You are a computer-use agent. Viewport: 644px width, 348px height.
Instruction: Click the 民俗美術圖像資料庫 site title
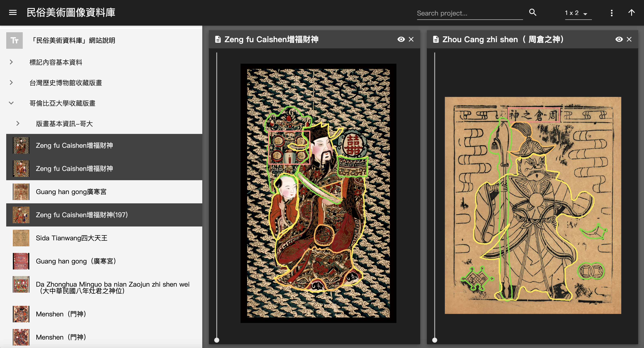tap(71, 12)
